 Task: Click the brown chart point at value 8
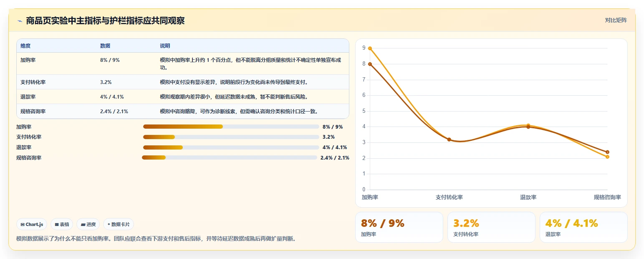(370, 64)
